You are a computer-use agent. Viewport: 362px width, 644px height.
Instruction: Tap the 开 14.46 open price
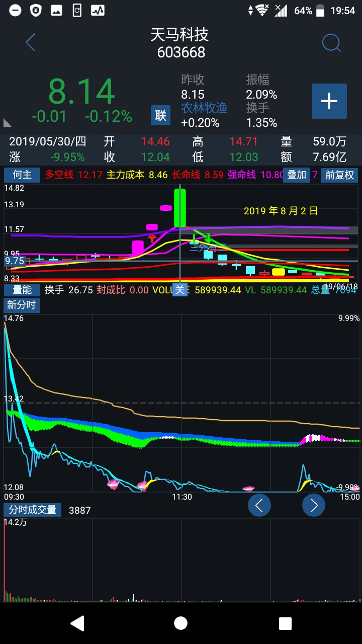pos(137,142)
